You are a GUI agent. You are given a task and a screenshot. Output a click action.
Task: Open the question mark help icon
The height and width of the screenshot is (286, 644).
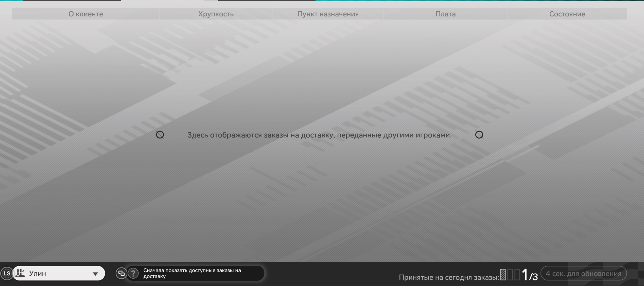[133, 273]
